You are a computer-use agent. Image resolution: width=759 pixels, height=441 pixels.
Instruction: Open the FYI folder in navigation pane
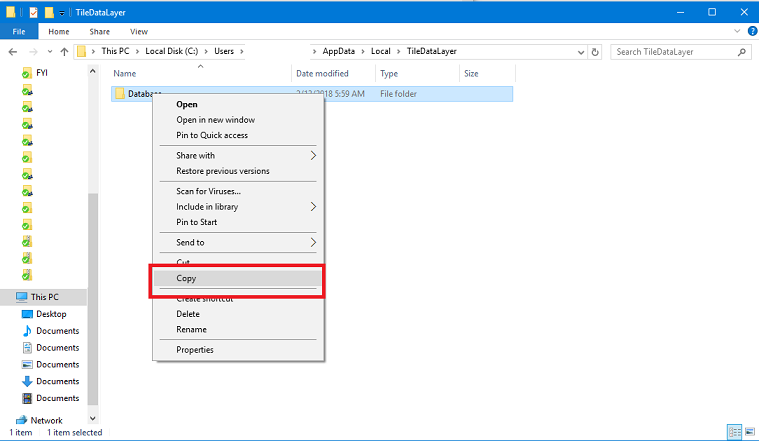pyautogui.click(x=42, y=73)
